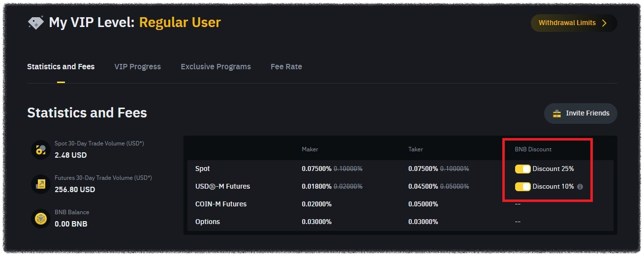Click the COIN-M maker fee 0.02000%
The width and height of the screenshot is (644, 256).
(x=317, y=204)
